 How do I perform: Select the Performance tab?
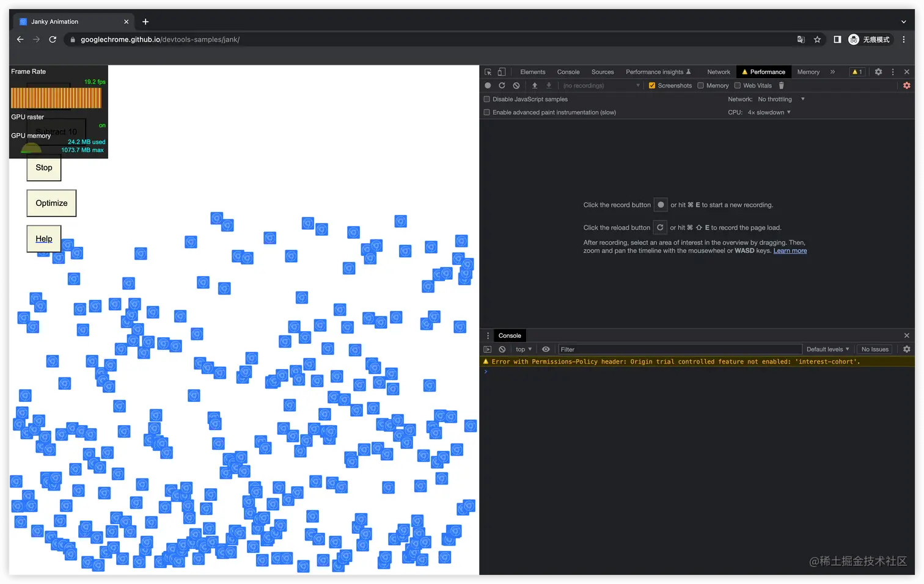point(764,72)
